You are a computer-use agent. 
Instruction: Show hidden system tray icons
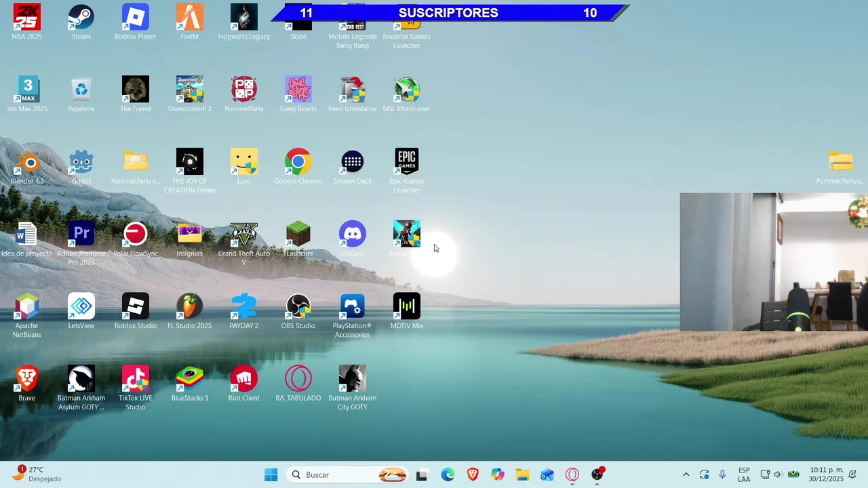[686, 475]
